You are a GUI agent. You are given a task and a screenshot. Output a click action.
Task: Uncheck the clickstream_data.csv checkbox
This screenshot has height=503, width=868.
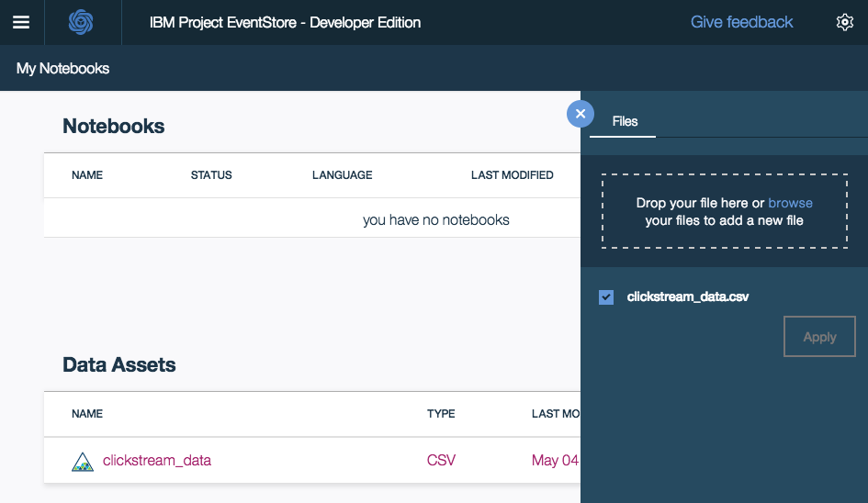(606, 296)
